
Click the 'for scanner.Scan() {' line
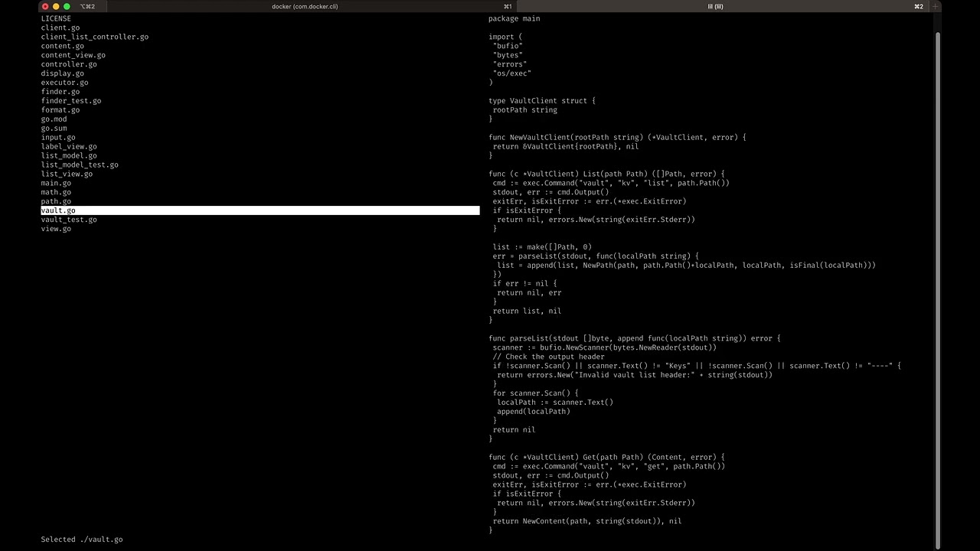point(536,393)
